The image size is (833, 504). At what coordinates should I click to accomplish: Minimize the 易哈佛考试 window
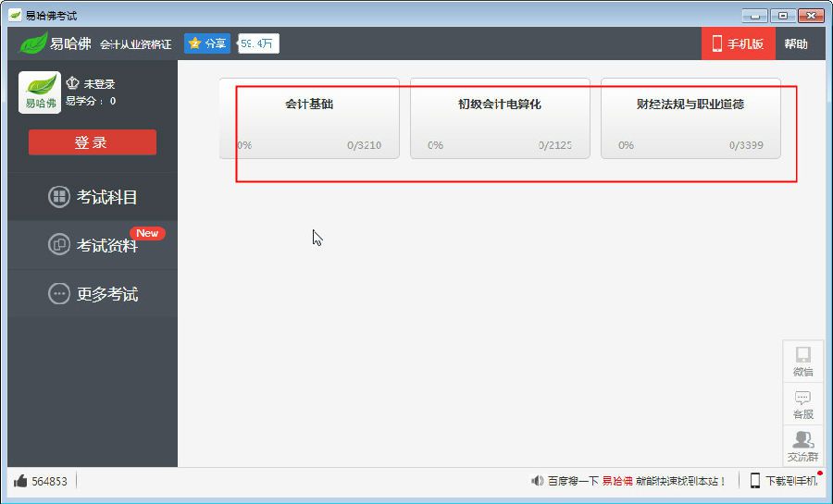click(754, 16)
